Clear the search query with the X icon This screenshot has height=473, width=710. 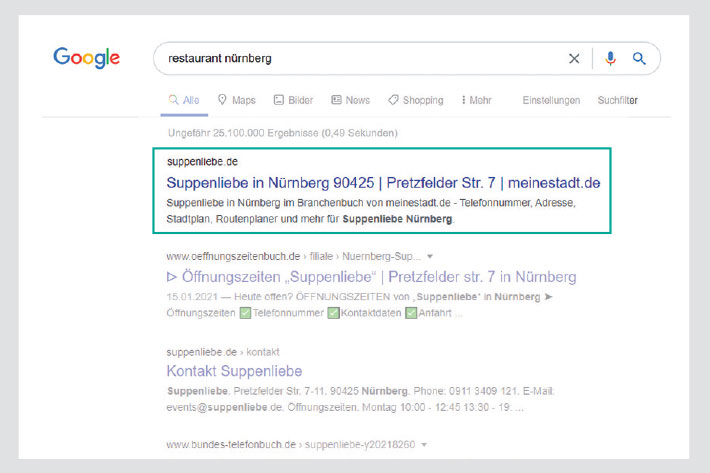tap(574, 58)
